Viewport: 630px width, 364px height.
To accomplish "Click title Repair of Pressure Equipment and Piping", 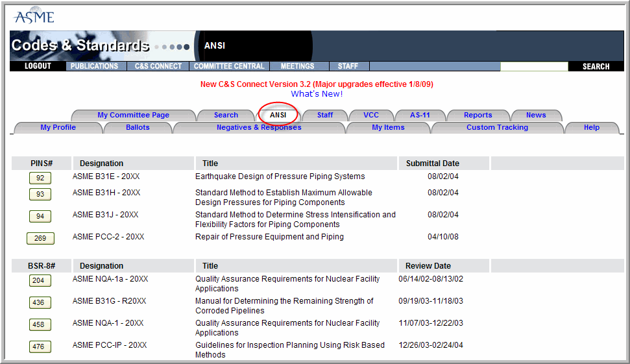I will click(x=270, y=237).
